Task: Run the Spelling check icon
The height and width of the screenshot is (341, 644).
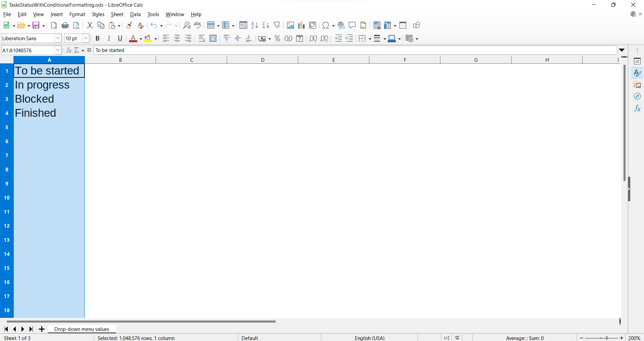Action: pos(198,25)
